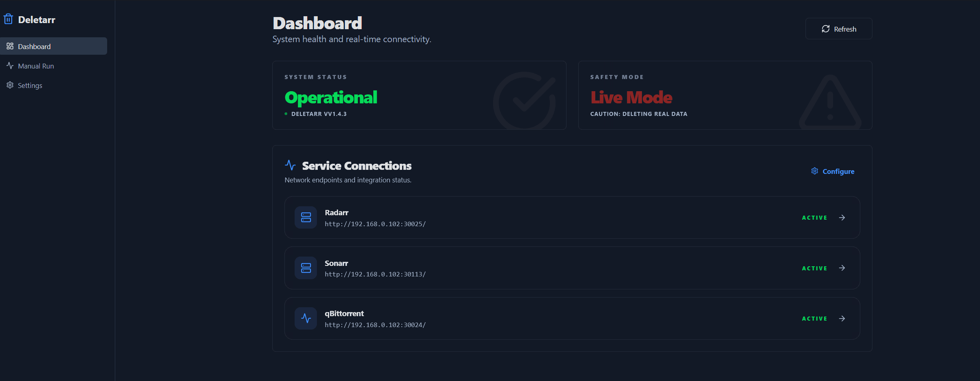Viewport: 980px width, 381px height.
Task: Click the arrow next to qBittorrent ACTIVE
Action: coord(842,319)
